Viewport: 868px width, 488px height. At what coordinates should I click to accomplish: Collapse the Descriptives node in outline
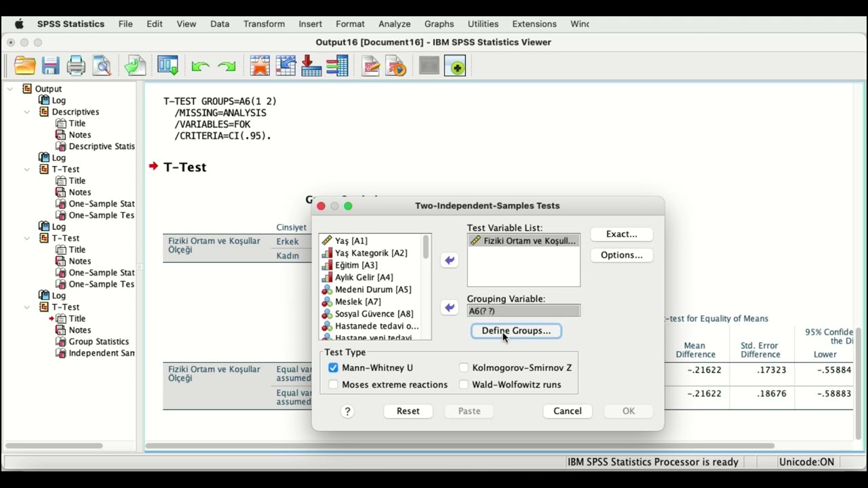point(27,112)
